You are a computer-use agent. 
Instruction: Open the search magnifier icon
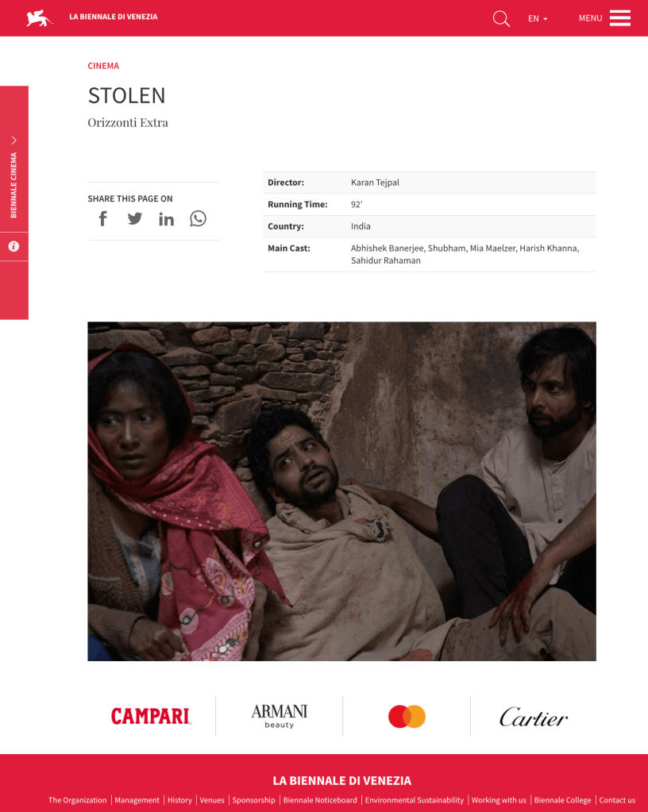(x=501, y=18)
